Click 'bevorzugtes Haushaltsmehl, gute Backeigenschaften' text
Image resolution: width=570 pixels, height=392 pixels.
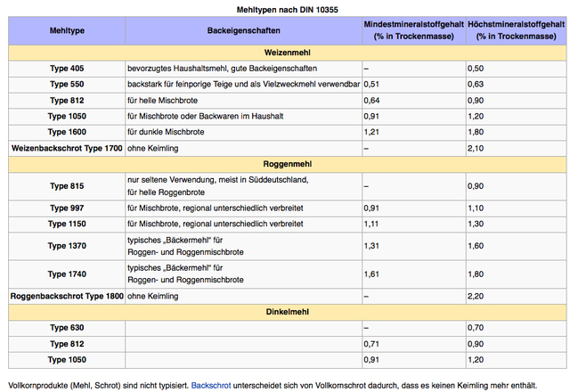(222, 69)
